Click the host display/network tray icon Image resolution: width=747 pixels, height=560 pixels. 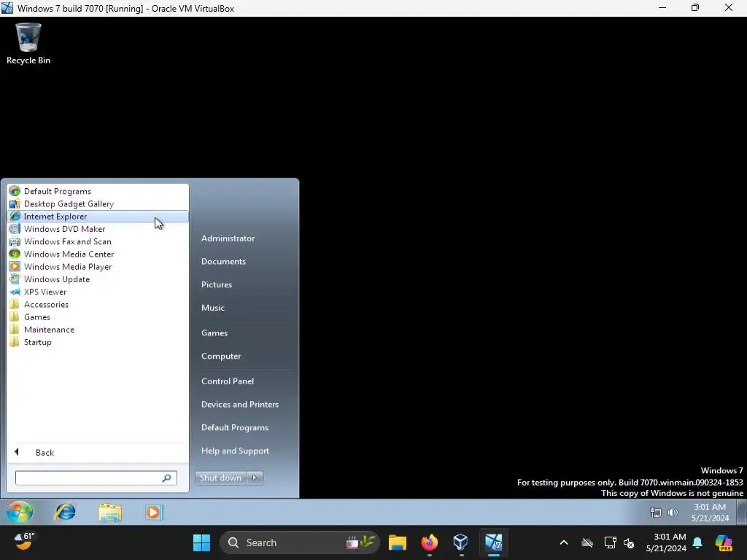(610, 542)
